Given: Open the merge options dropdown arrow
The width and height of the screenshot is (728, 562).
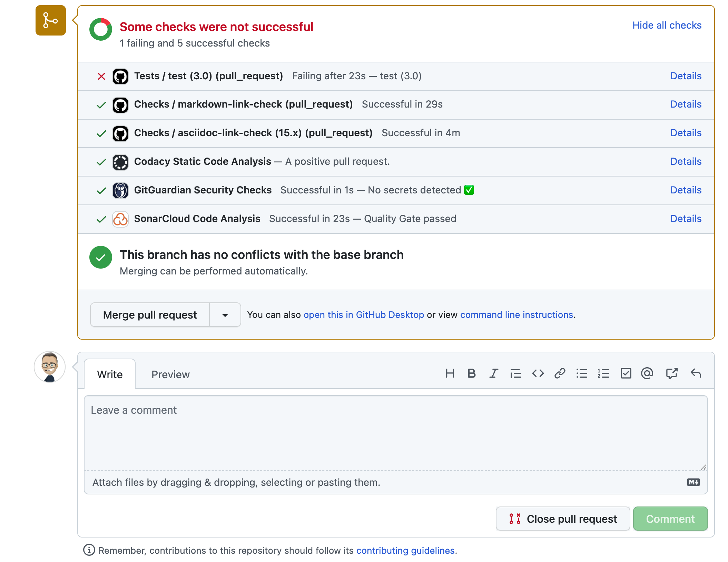Looking at the screenshot, I should coord(225,314).
